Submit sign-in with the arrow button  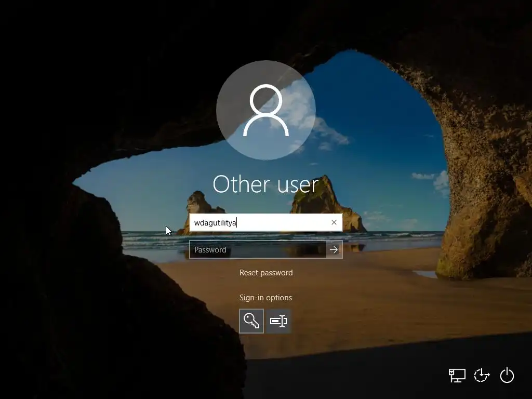[x=334, y=250]
